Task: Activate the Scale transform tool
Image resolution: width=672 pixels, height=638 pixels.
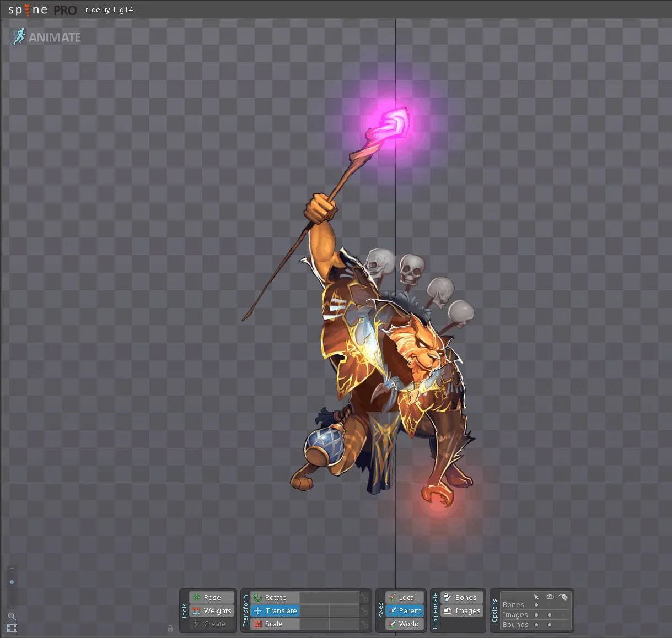Action: [275, 624]
